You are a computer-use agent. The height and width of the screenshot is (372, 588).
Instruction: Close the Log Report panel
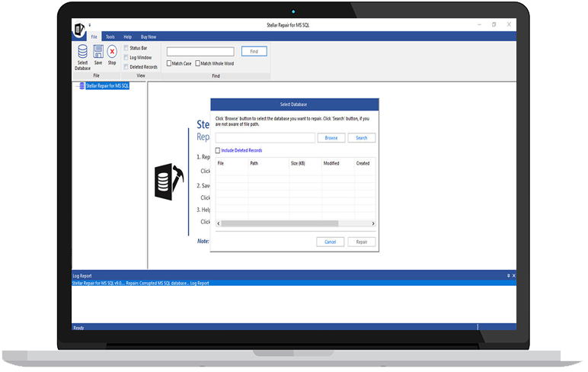(x=514, y=275)
